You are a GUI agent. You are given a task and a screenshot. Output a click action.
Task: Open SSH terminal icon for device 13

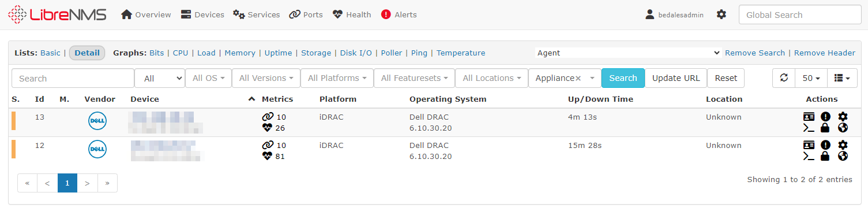(809, 128)
